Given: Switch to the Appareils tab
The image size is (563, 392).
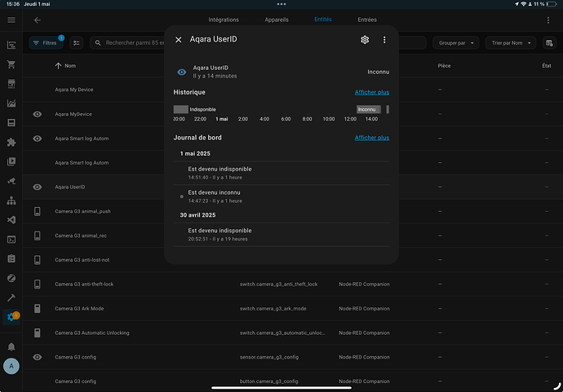Looking at the screenshot, I should tap(277, 20).
